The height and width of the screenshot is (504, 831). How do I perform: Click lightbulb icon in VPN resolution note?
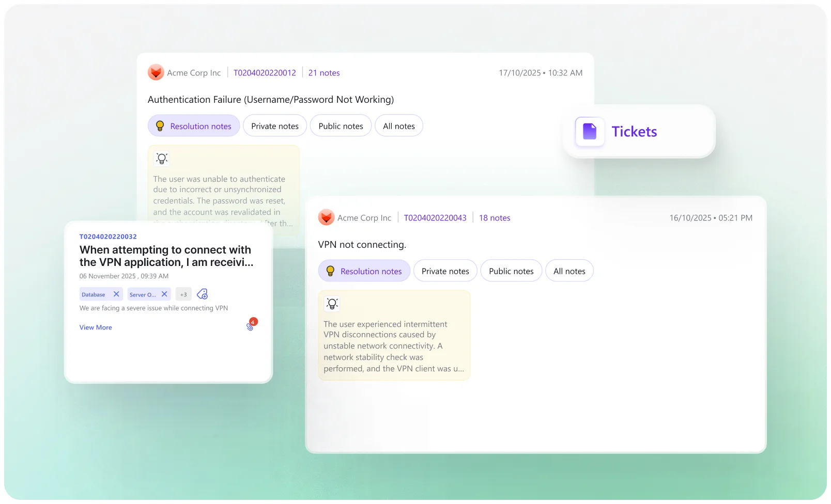pyautogui.click(x=332, y=304)
